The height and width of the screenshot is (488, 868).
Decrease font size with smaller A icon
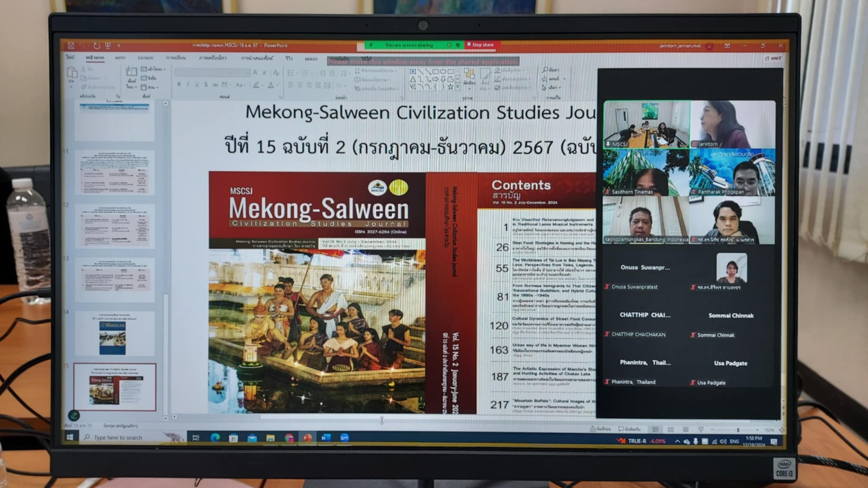265,73
